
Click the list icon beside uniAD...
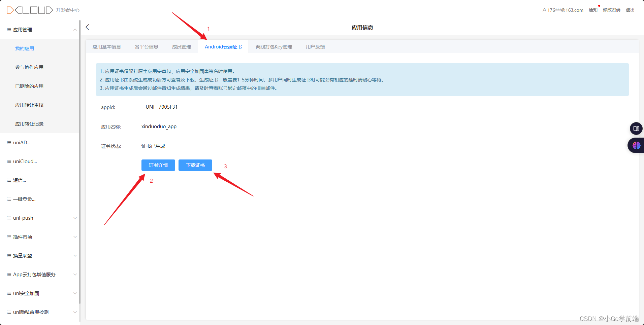[9, 143]
